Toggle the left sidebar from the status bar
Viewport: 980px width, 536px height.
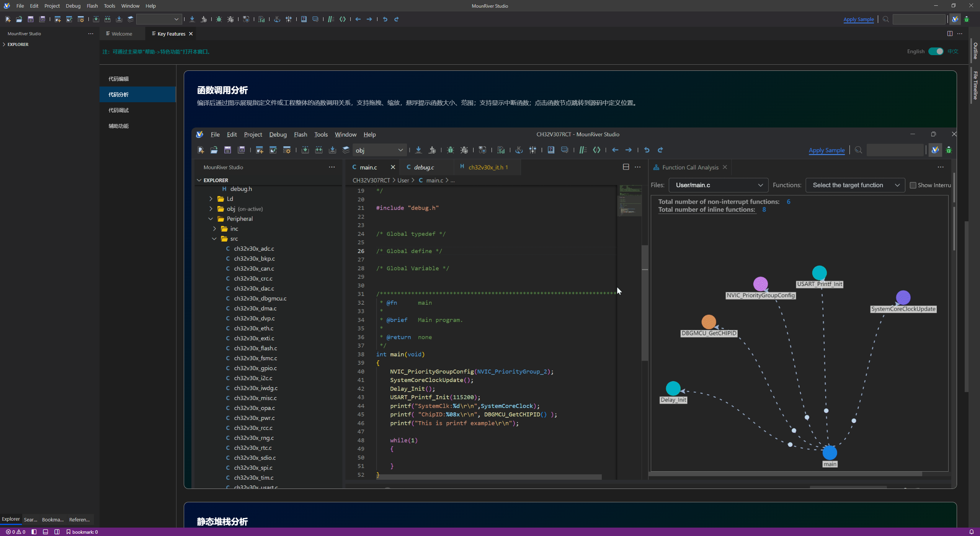[34, 532]
